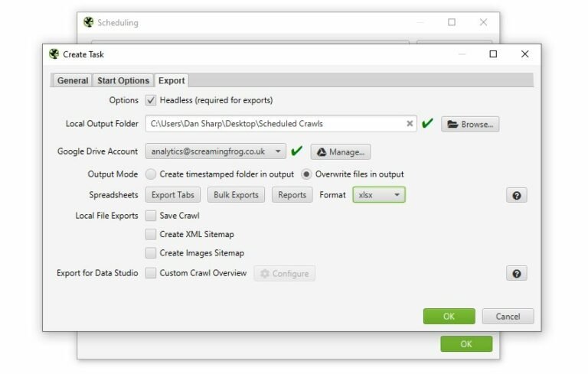Click the clear X in Local Output Folder field

410,124
